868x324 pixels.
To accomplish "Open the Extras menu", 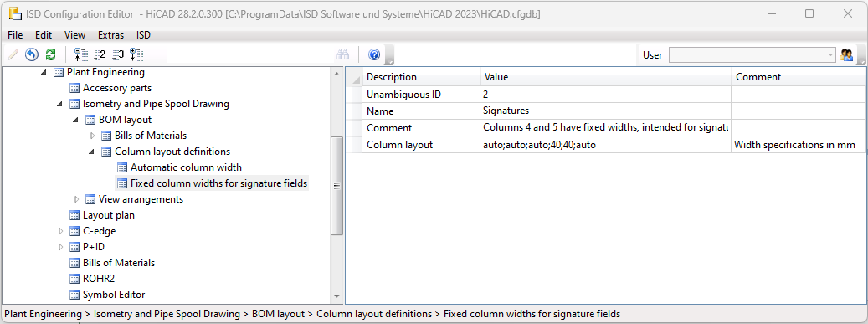I will [x=110, y=35].
